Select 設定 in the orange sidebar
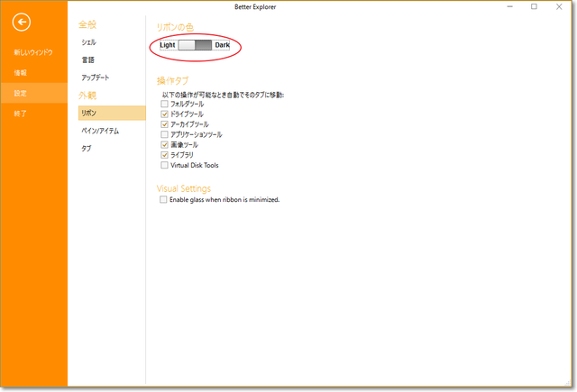This screenshot has height=392, width=577. pyautogui.click(x=20, y=93)
